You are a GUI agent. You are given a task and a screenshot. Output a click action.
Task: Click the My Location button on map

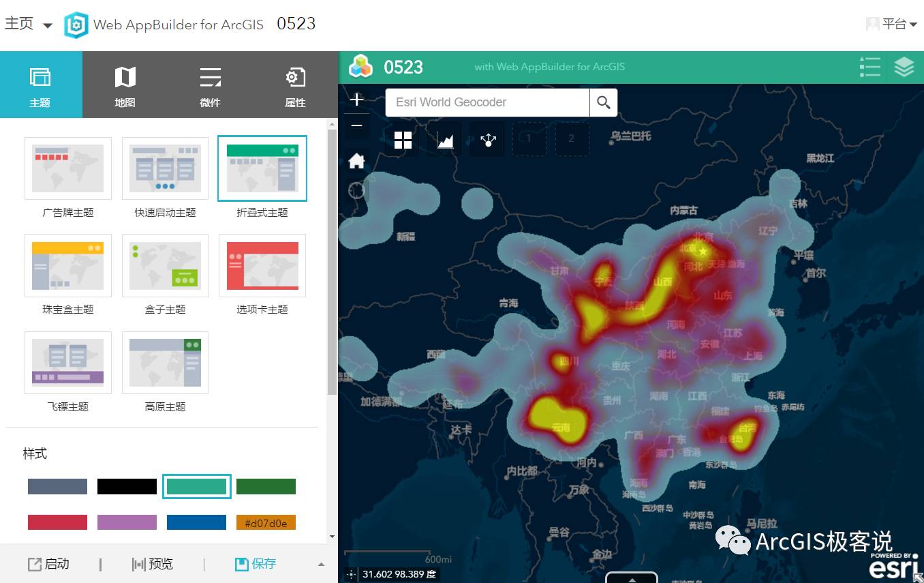coord(356,190)
